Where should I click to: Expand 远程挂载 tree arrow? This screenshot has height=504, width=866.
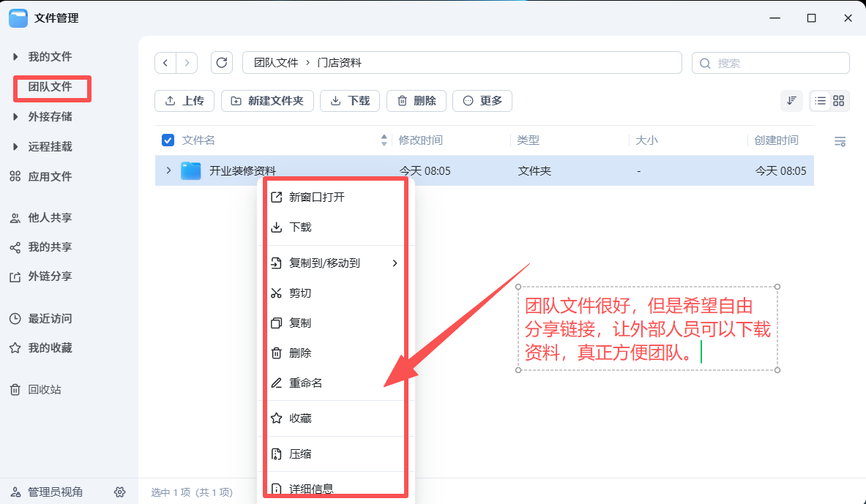pos(15,146)
